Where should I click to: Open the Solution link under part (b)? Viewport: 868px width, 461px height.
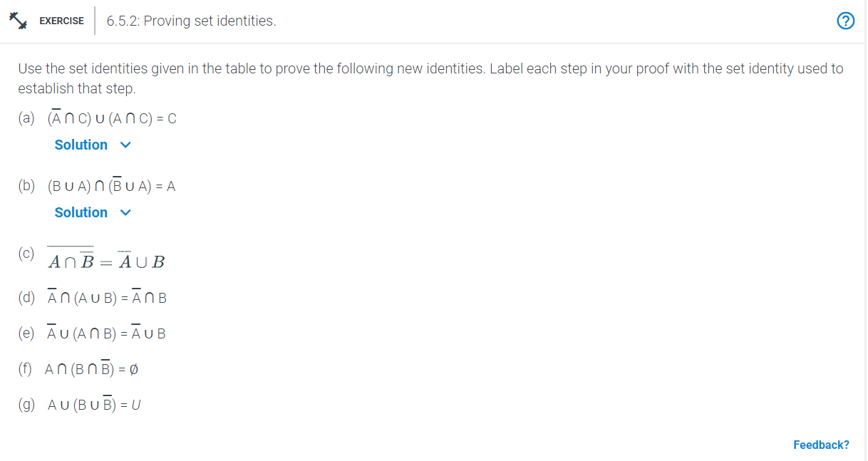(81, 212)
